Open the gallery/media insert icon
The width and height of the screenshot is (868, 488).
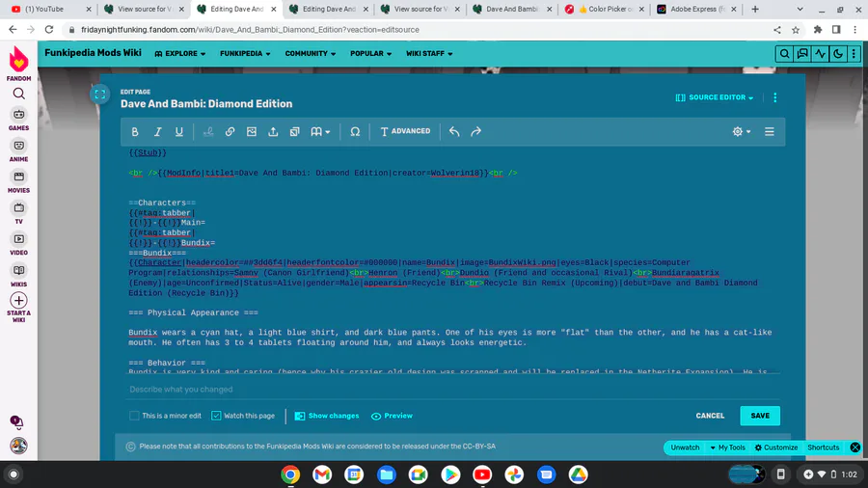pos(294,132)
